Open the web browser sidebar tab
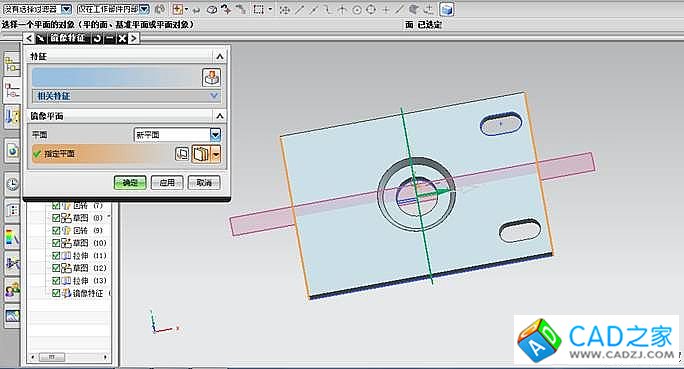 [12, 151]
